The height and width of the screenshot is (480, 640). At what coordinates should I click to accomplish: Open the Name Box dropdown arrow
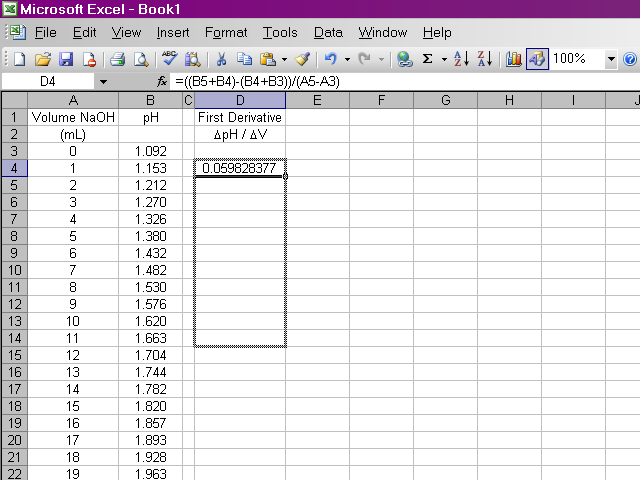tap(103, 82)
